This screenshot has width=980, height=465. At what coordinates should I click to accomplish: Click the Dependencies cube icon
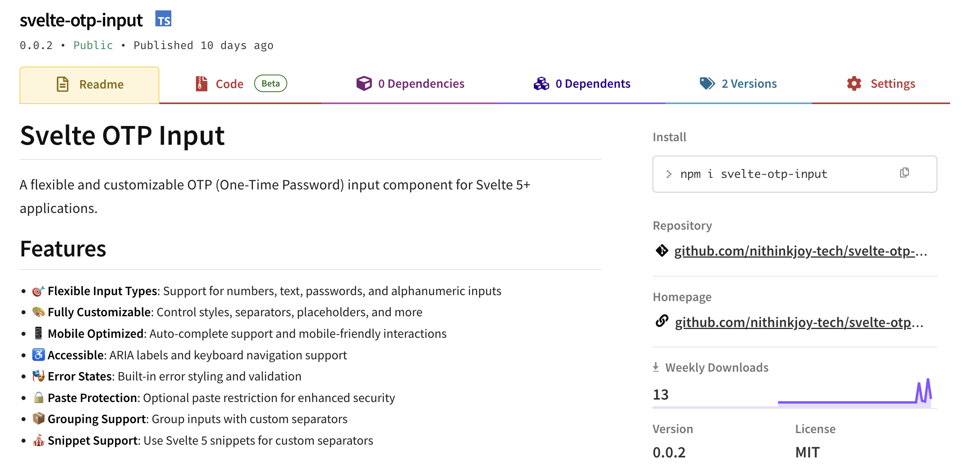pos(364,83)
